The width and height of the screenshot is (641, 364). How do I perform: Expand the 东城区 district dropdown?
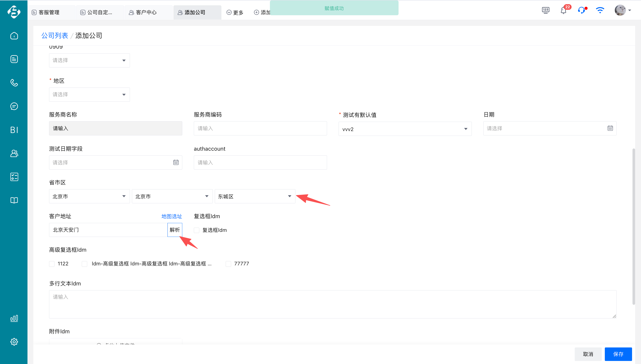click(x=255, y=196)
